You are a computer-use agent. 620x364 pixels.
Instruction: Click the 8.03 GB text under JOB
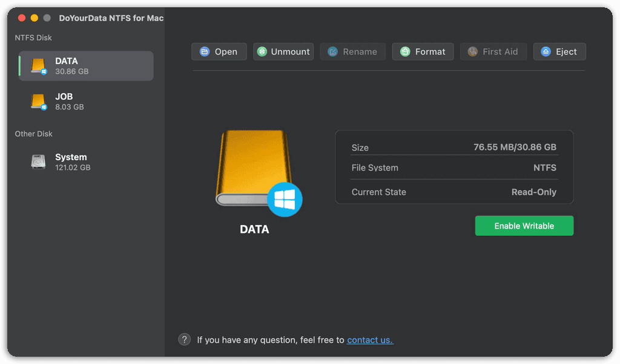coord(70,107)
